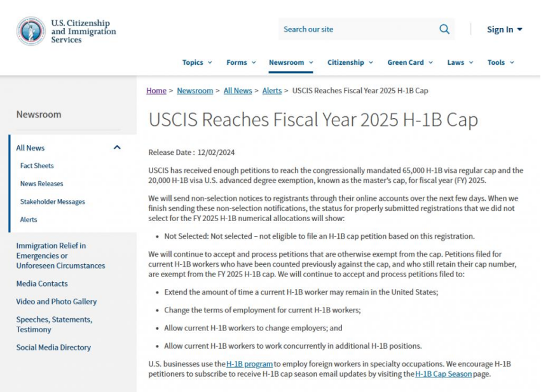The width and height of the screenshot is (541, 392).
Task: Open the Newsroom breadcrumb link
Action: click(195, 91)
